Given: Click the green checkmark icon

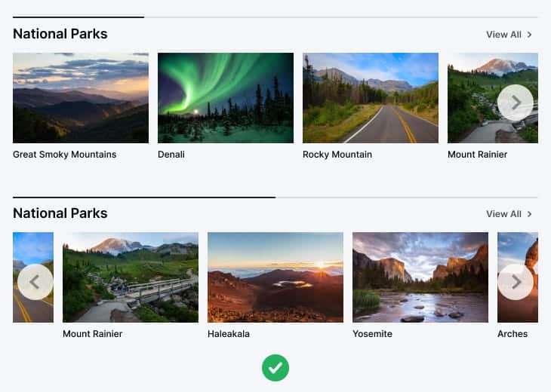Looking at the screenshot, I should (x=275, y=368).
